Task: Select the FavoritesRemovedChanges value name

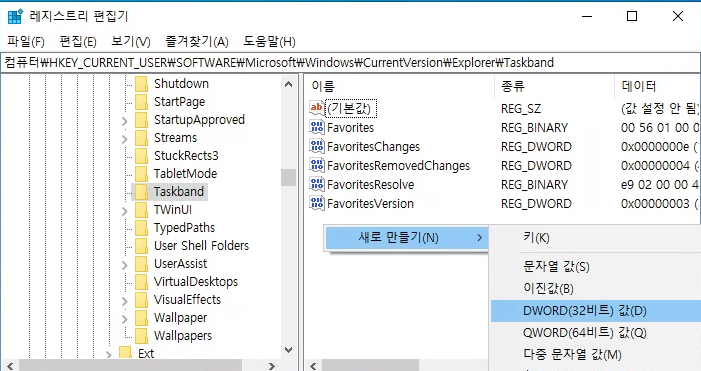Action: [x=398, y=166]
